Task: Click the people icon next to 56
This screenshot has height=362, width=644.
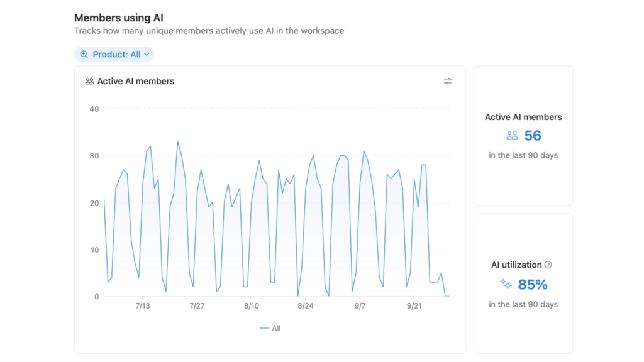Action: (x=512, y=136)
